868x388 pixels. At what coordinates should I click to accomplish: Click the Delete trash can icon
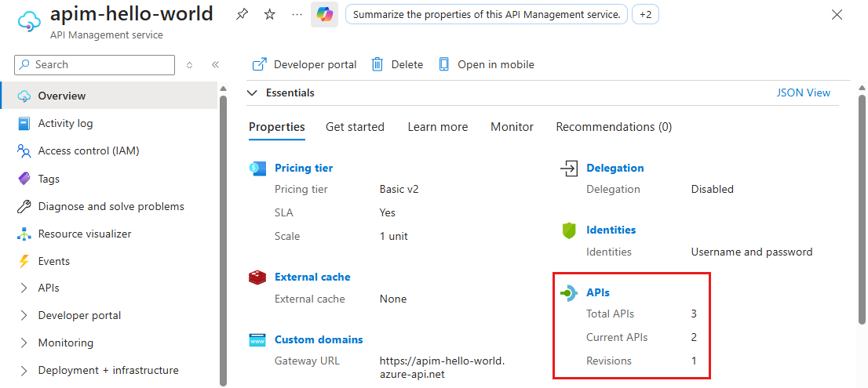coord(377,64)
